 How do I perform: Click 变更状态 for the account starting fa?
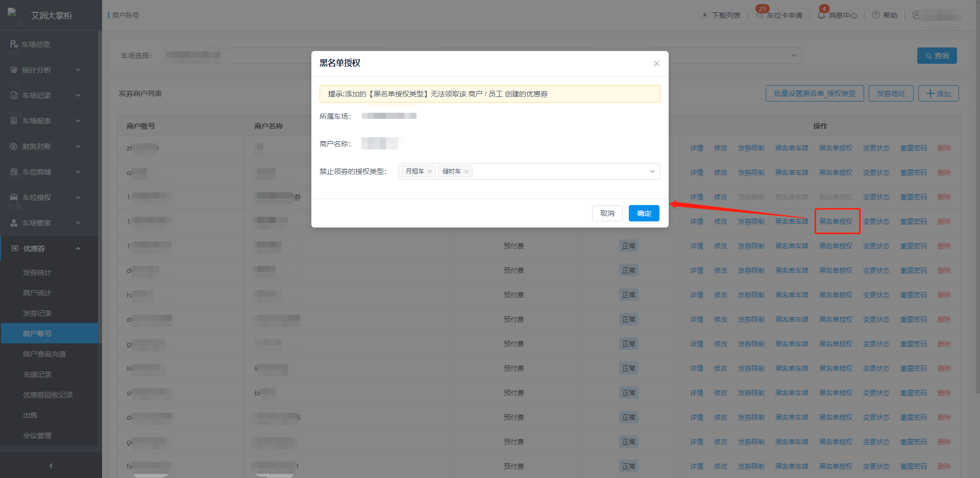point(876,466)
